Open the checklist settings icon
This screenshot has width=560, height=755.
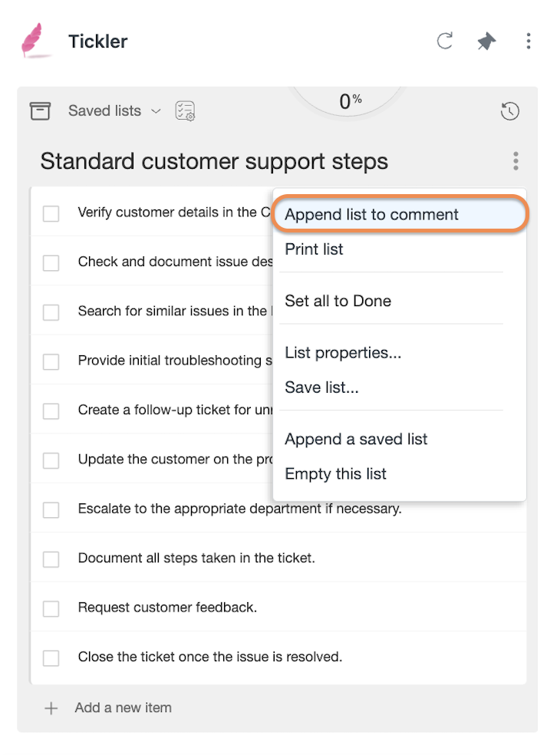tap(185, 110)
